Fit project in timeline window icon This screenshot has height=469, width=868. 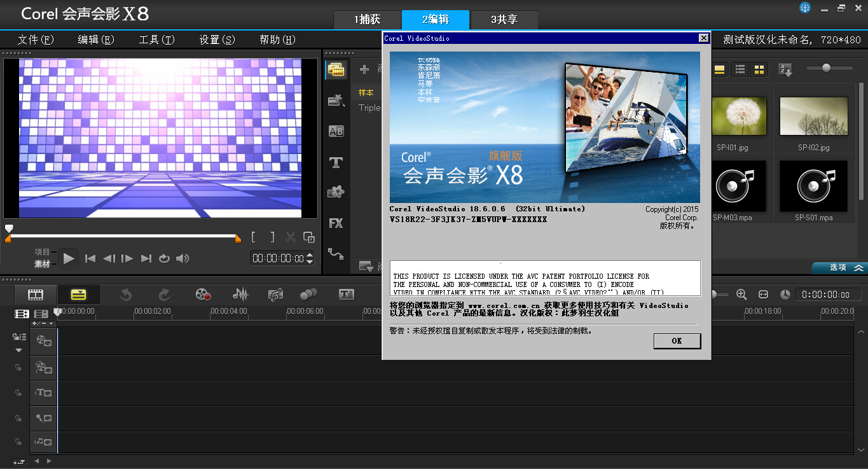point(764,295)
